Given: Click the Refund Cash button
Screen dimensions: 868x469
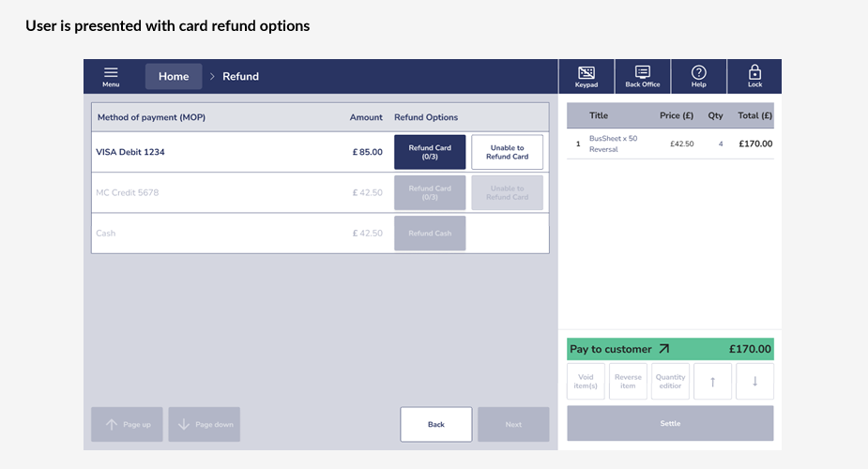Looking at the screenshot, I should 430,233.
